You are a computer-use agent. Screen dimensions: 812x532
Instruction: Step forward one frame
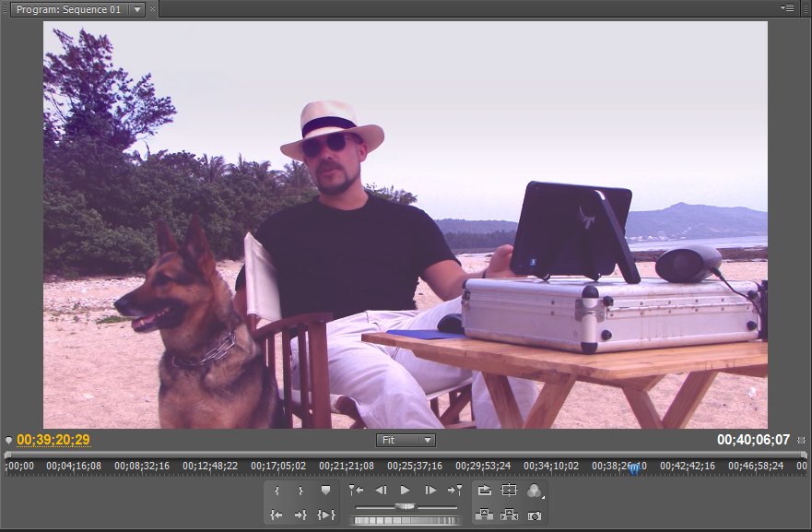pos(430,491)
